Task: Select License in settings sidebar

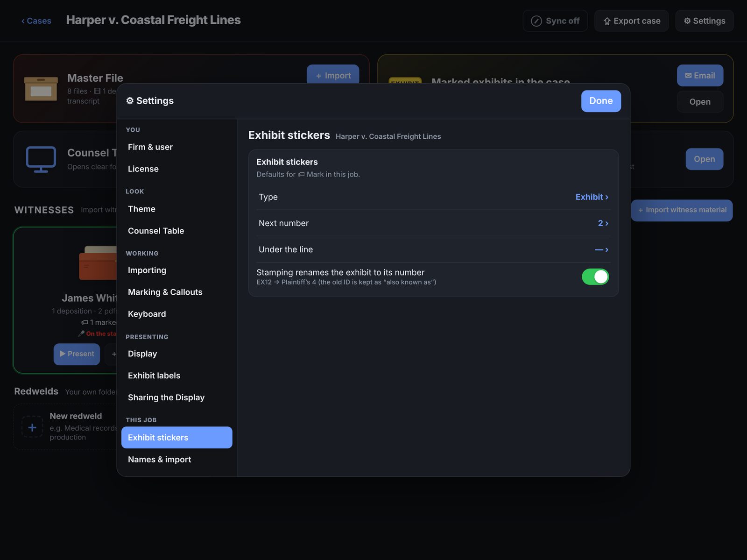Action: coord(176,169)
